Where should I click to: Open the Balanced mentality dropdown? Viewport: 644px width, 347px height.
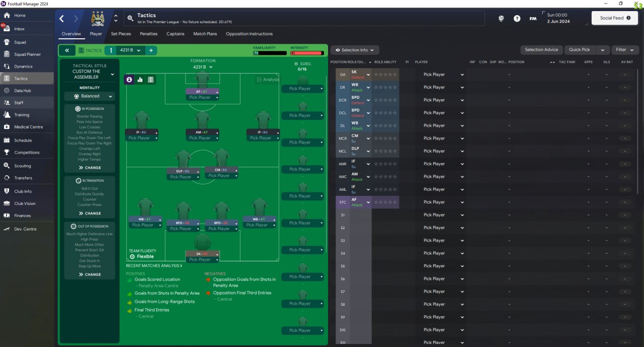90,96
